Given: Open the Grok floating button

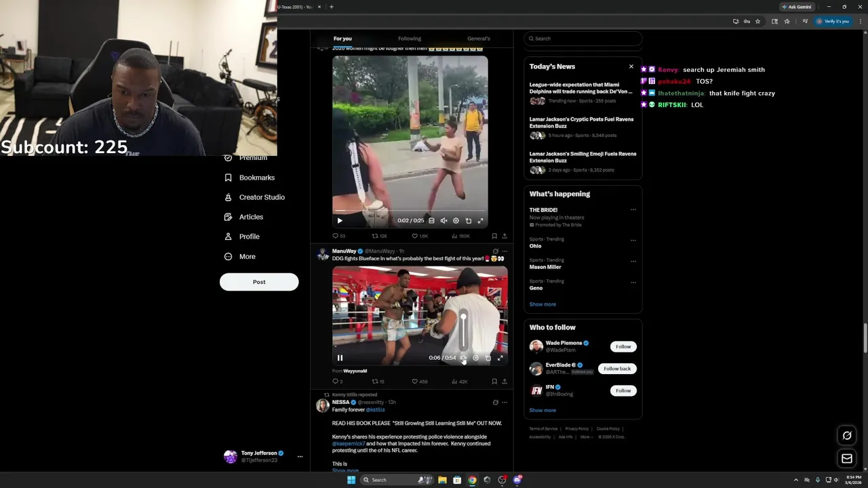Looking at the screenshot, I should [847, 436].
